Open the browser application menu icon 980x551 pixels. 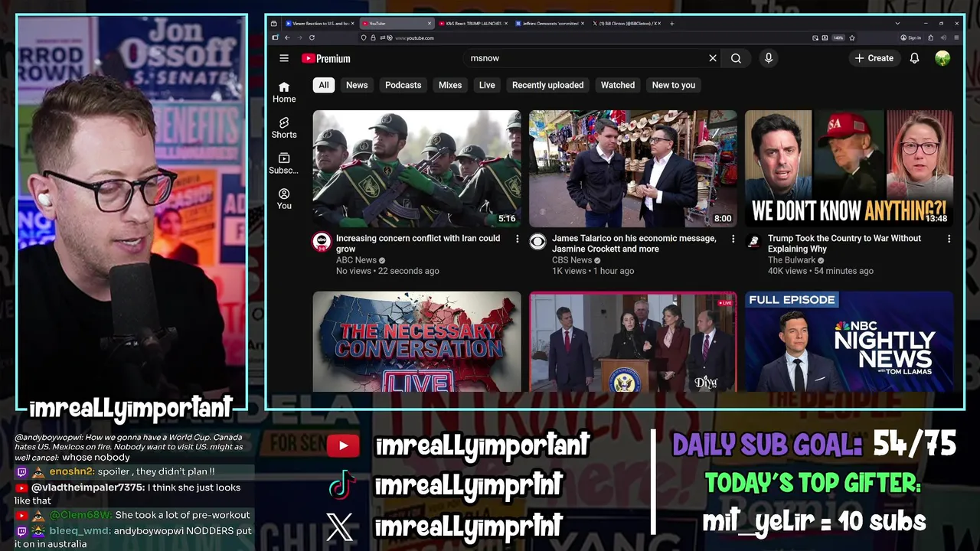point(956,37)
